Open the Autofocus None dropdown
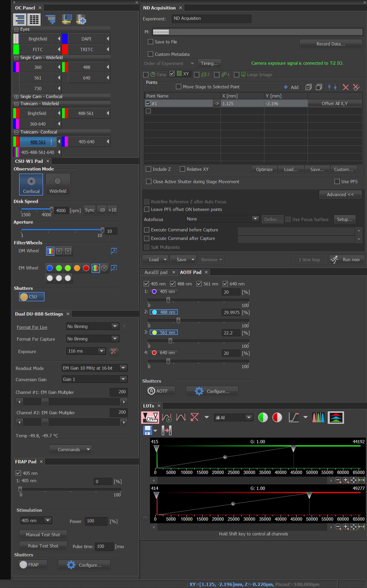The width and height of the screenshot is (367, 588). pos(255,219)
